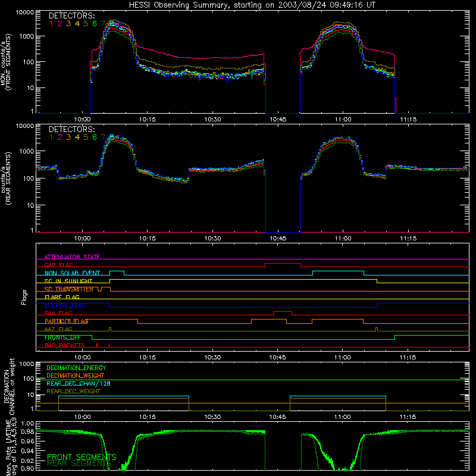Select olive detector 5 in rear segments legend

(x=86, y=137)
